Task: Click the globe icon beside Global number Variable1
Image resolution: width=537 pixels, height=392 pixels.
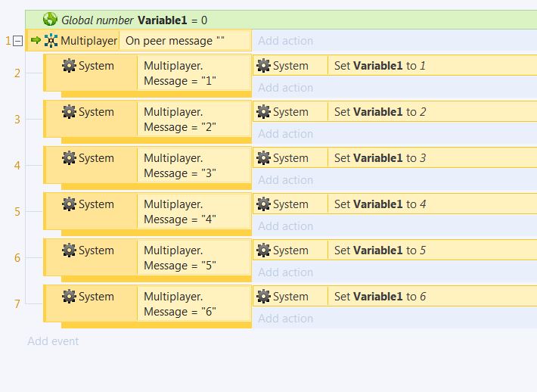Action: point(50,20)
